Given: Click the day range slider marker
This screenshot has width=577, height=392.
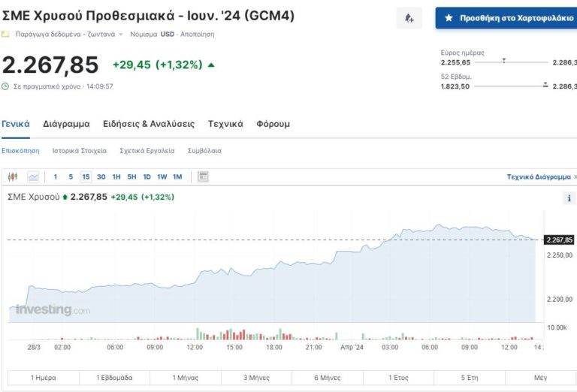Looking at the screenshot, I should (x=503, y=59).
